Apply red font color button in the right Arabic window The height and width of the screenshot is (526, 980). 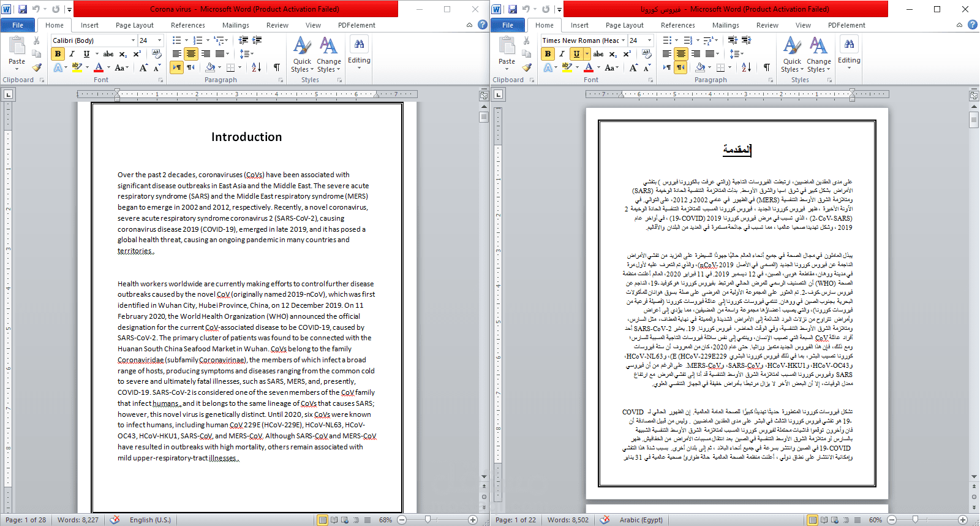point(589,67)
